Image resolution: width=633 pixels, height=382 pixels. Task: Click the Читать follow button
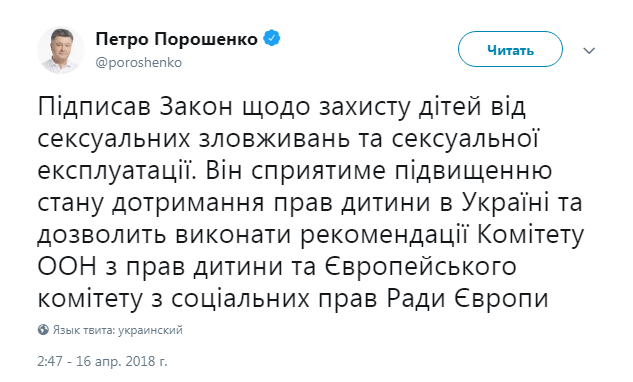[x=510, y=49]
